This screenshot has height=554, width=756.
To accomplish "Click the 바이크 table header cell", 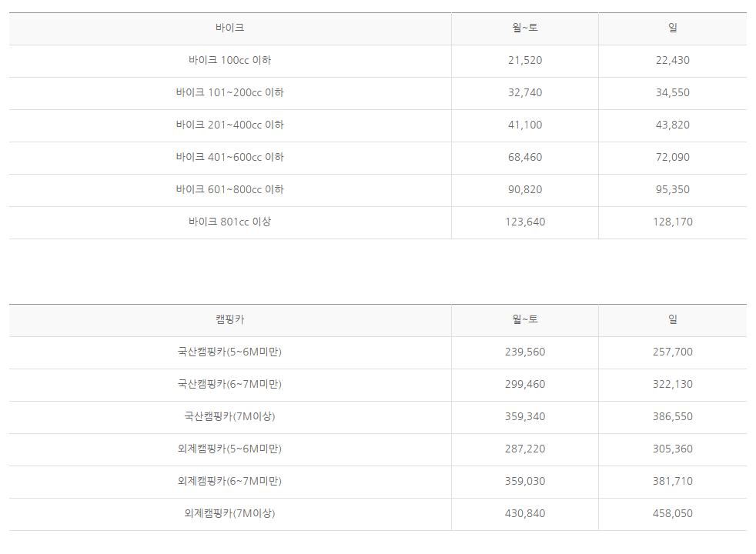I will pyautogui.click(x=230, y=28).
